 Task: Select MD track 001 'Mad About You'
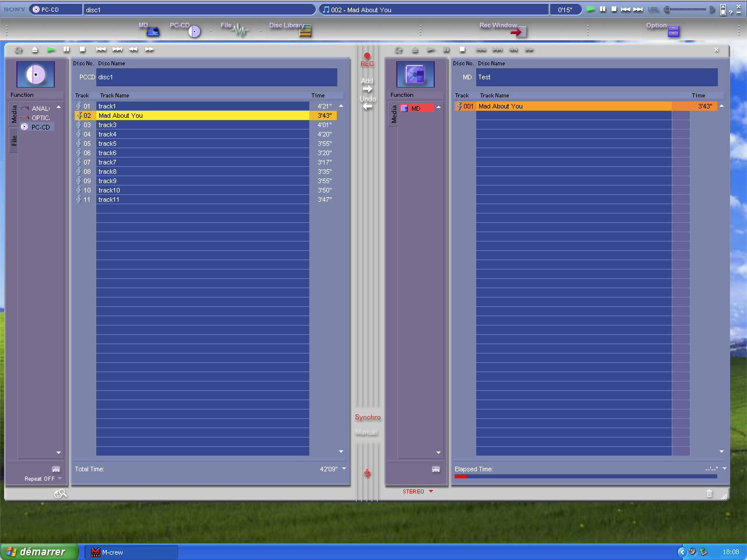pyautogui.click(x=586, y=106)
